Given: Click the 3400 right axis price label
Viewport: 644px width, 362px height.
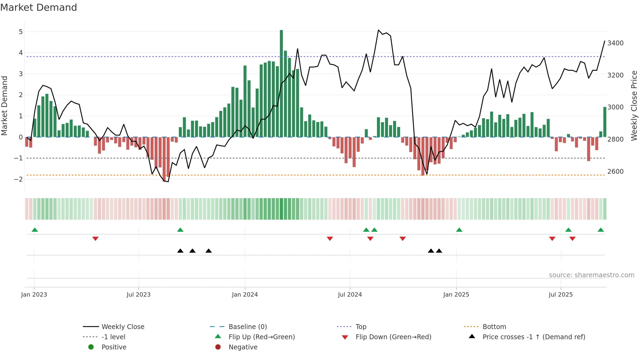Looking at the screenshot, I should 616,43.
